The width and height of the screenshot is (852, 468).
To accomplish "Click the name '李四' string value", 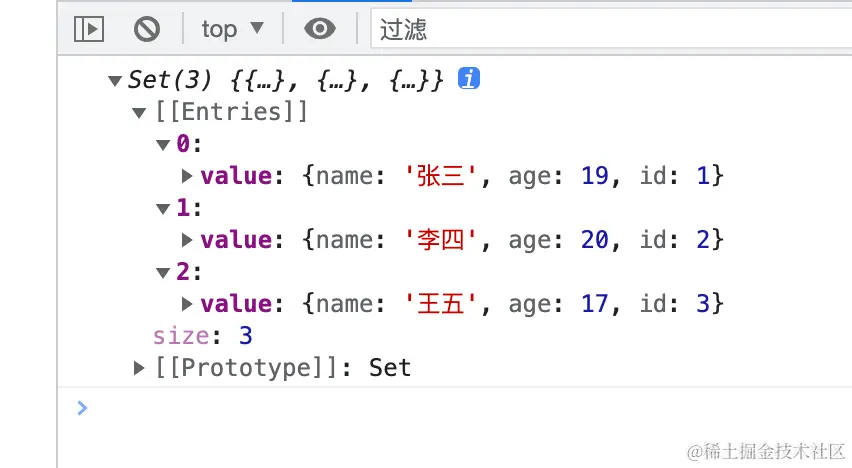I will [441, 240].
